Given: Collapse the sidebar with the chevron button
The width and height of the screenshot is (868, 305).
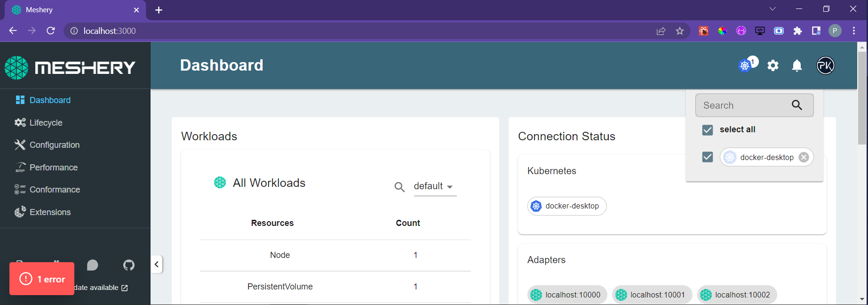Looking at the screenshot, I should point(157,264).
